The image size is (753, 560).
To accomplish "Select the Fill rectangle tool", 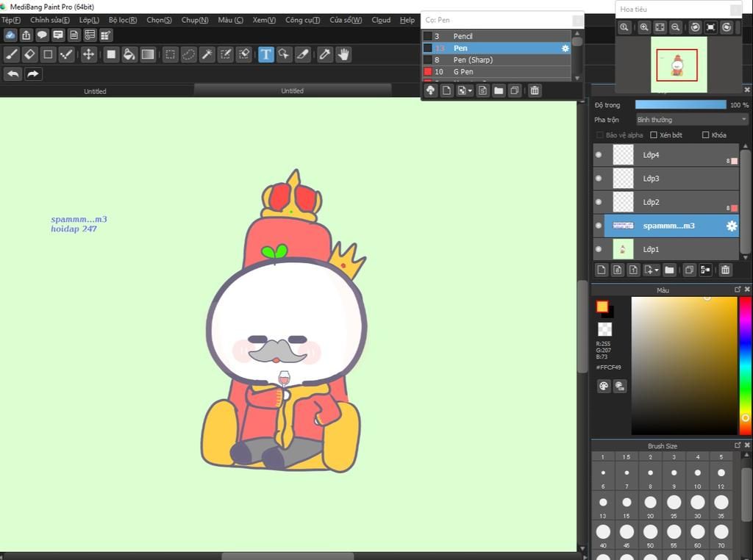I will tap(111, 54).
